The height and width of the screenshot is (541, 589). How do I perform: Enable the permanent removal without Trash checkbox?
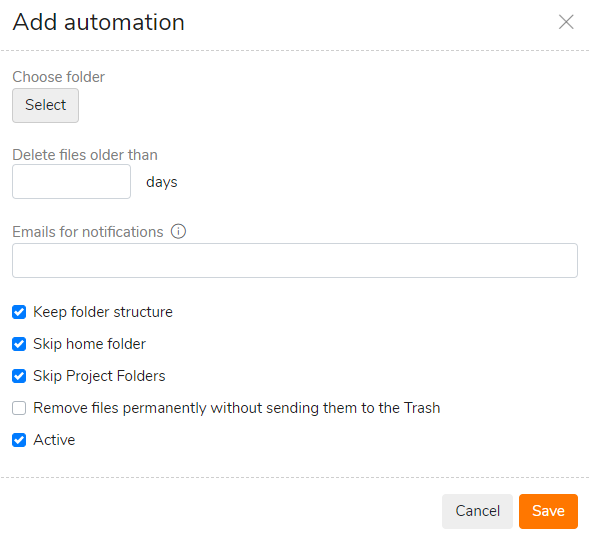(19, 408)
